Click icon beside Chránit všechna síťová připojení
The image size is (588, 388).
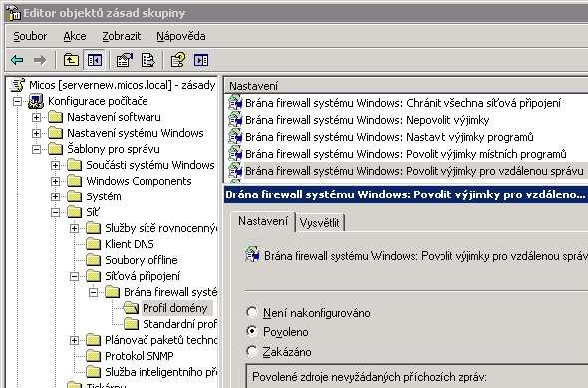pyautogui.click(x=235, y=103)
